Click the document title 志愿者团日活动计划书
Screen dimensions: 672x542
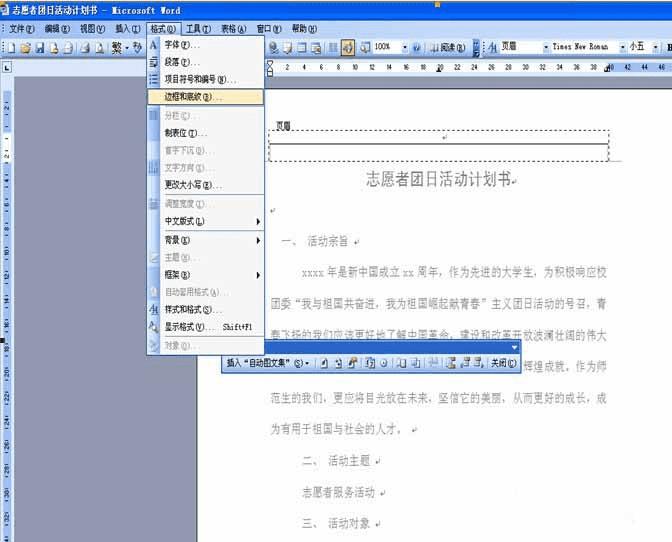438,179
